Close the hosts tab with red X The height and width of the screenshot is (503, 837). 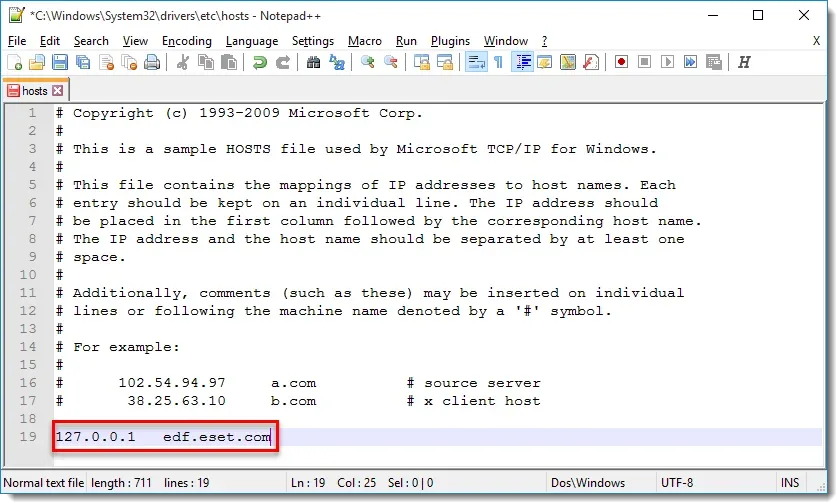[58, 91]
